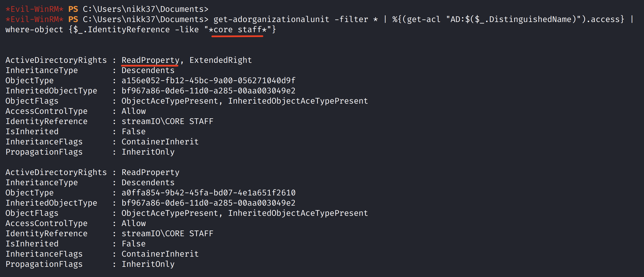The image size is (644, 277).
Task: Click the underlined ReadProperty in the first entry
Action: coord(150,60)
